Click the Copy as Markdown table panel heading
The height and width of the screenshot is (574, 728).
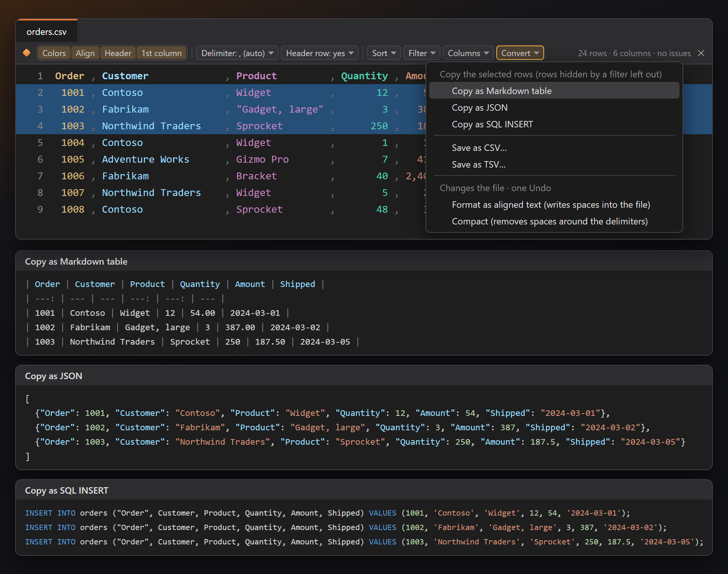[x=76, y=262]
